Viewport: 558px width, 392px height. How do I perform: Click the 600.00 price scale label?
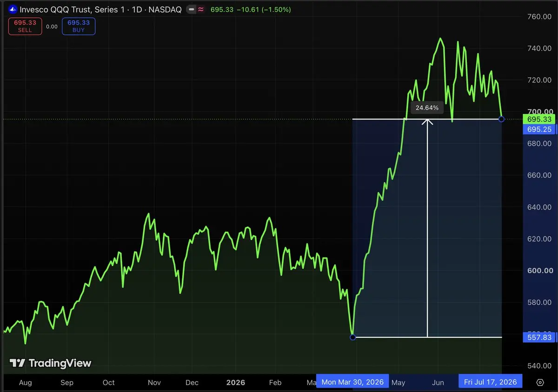click(541, 271)
